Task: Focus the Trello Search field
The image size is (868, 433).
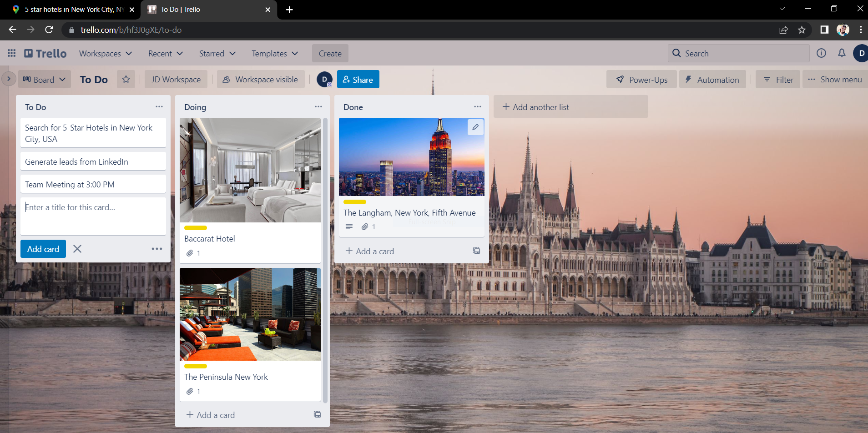Action: [739, 53]
